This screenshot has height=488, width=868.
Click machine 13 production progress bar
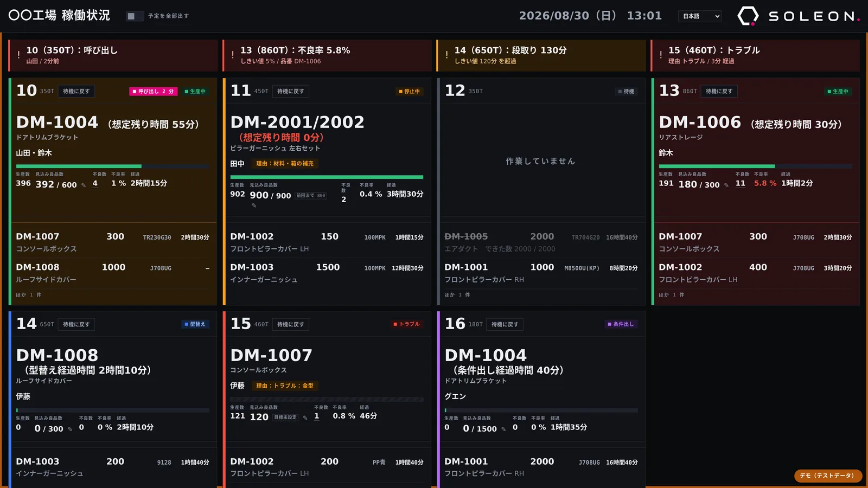pyautogui.click(x=755, y=166)
